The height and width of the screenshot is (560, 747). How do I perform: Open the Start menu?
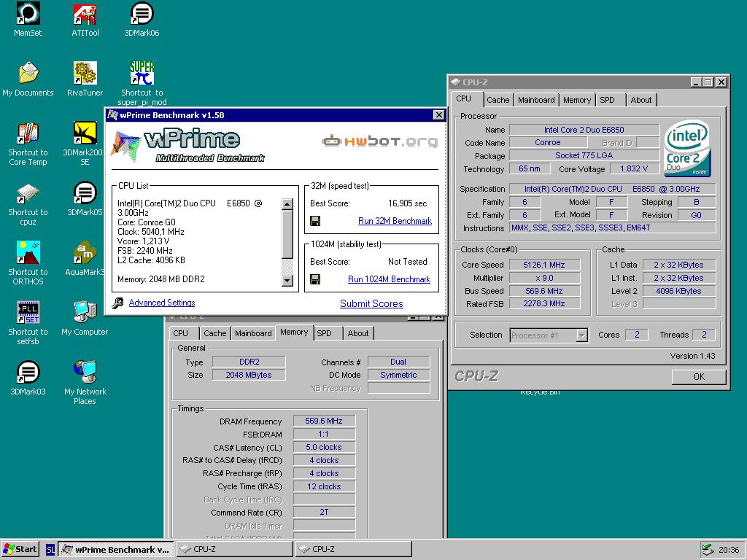point(20,549)
